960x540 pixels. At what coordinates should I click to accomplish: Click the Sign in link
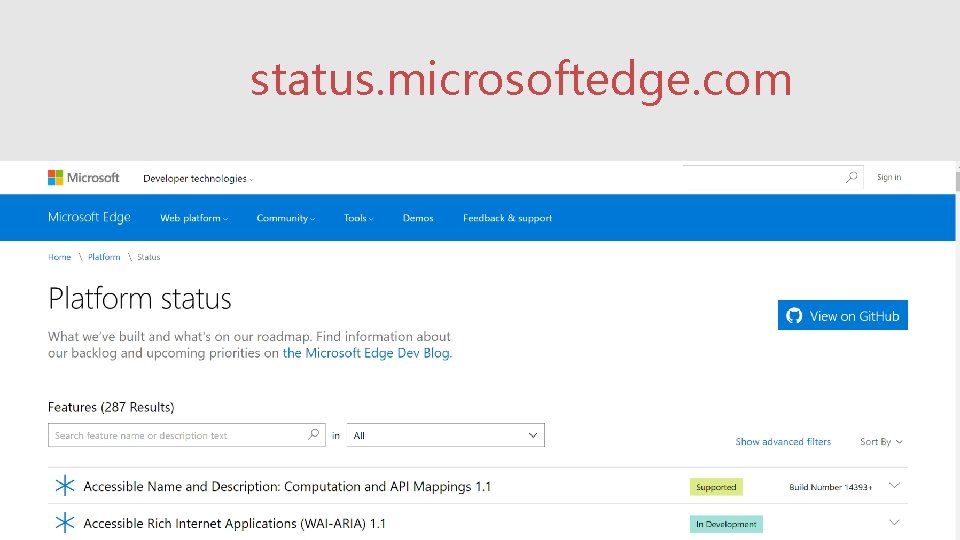pyautogui.click(x=889, y=178)
